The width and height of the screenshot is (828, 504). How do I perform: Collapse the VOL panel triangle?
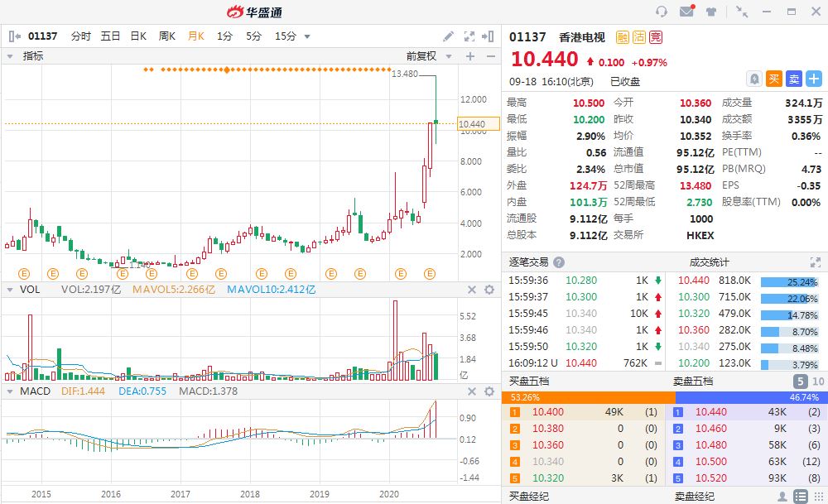(x=9, y=290)
